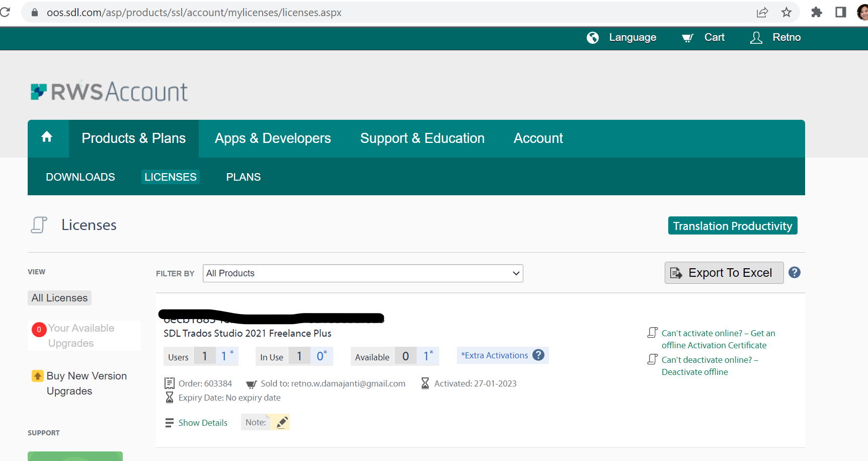Toggle the browser side panel icon
Image resolution: width=868 pixels, height=461 pixels.
pos(840,12)
